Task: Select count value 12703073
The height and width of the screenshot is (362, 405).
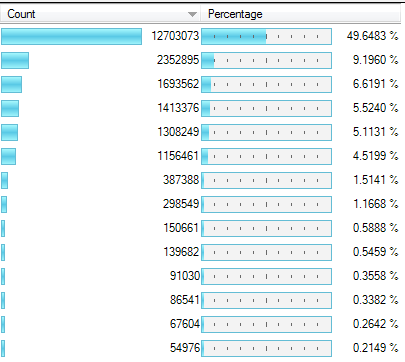Action: (175, 36)
